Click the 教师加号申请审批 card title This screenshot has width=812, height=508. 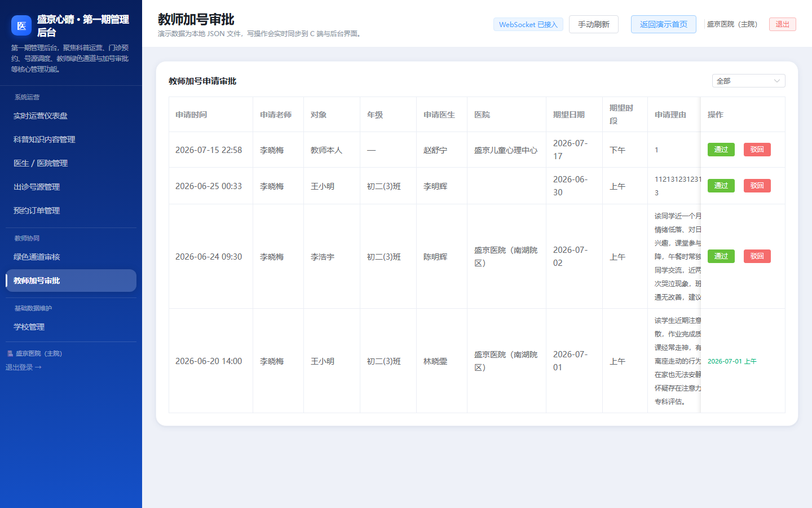pos(202,81)
